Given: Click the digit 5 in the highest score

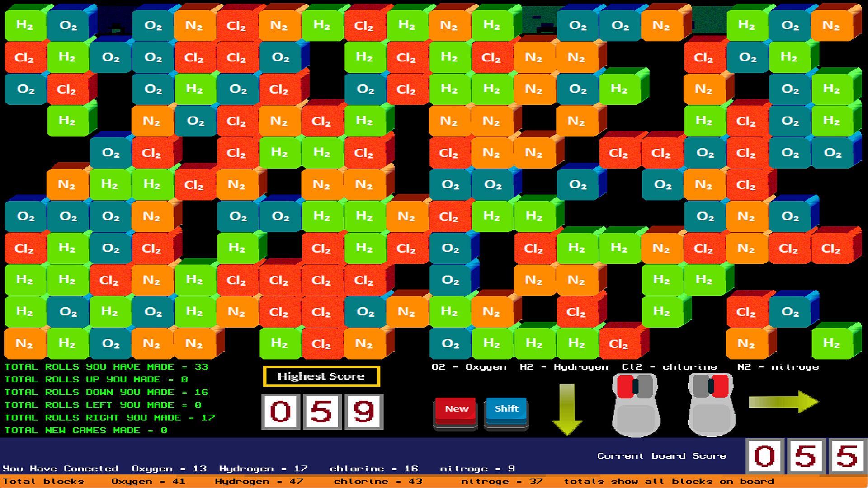Looking at the screenshot, I should [321, 412].
